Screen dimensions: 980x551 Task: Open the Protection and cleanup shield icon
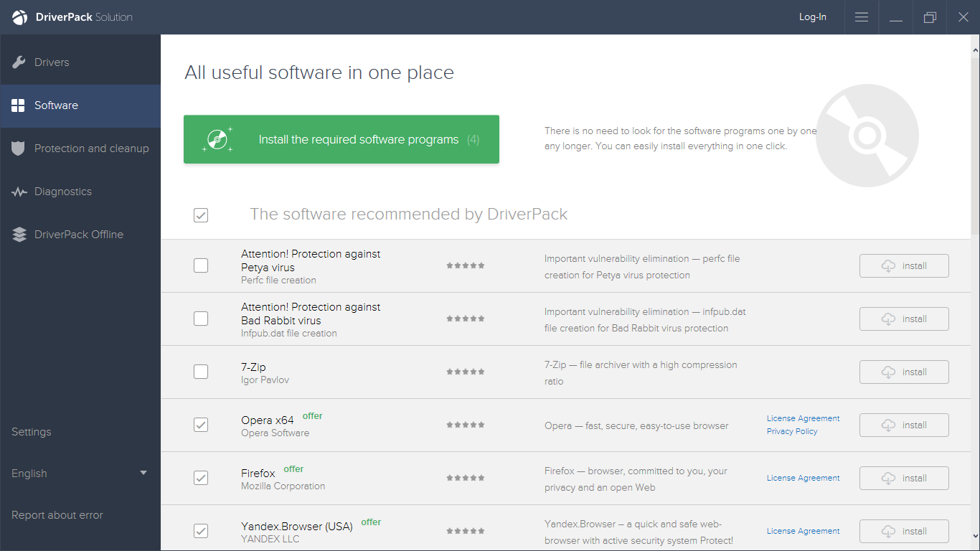(x=19, y=149)
